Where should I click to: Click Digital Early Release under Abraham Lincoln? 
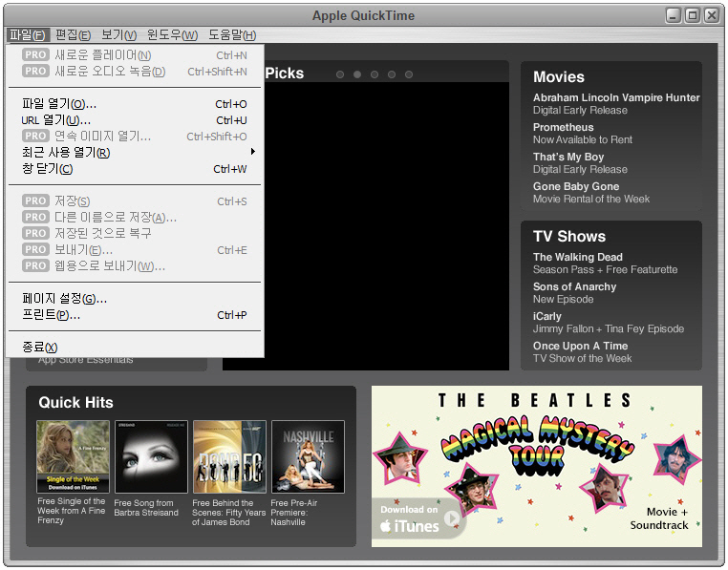click(580, 111)
